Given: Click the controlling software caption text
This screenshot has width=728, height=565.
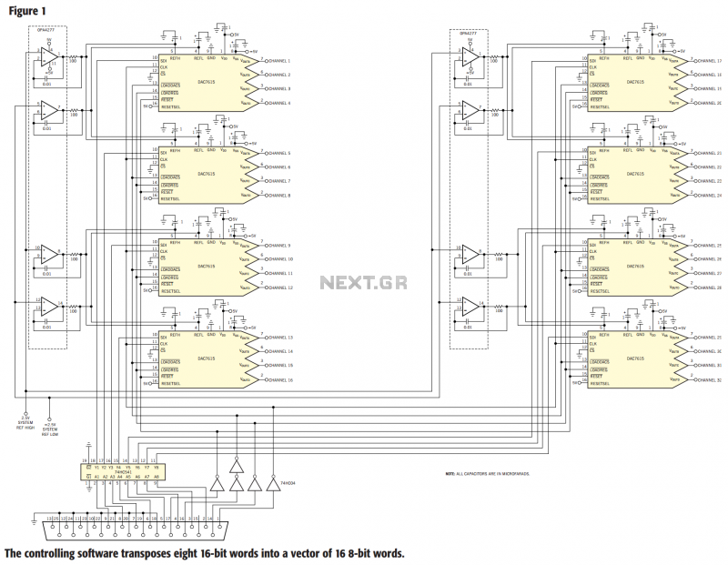Looking at the screenshot, I should 204,553.
